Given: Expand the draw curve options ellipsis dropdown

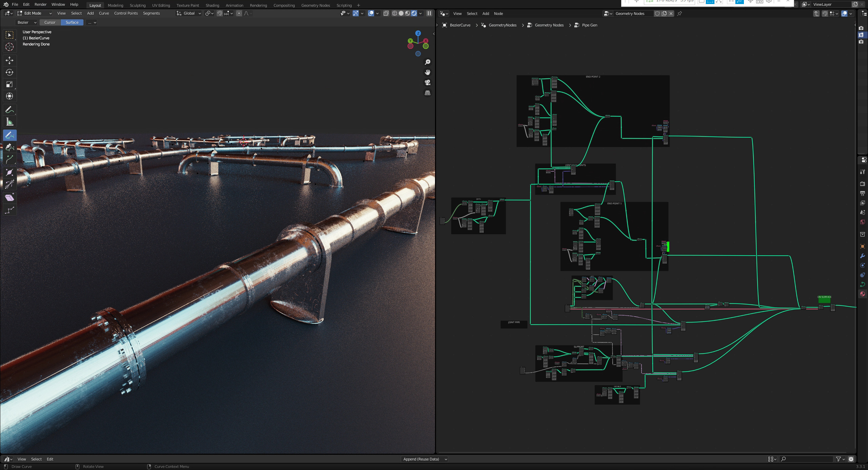Looking at the screenshot, I should click(x=92, y=22).
